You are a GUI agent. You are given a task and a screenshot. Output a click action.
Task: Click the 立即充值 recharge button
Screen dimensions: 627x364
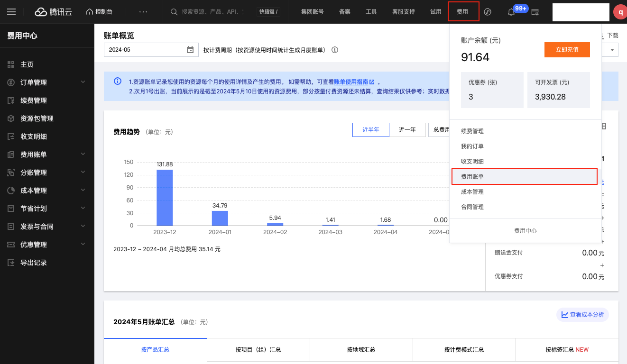pos(567,50)
